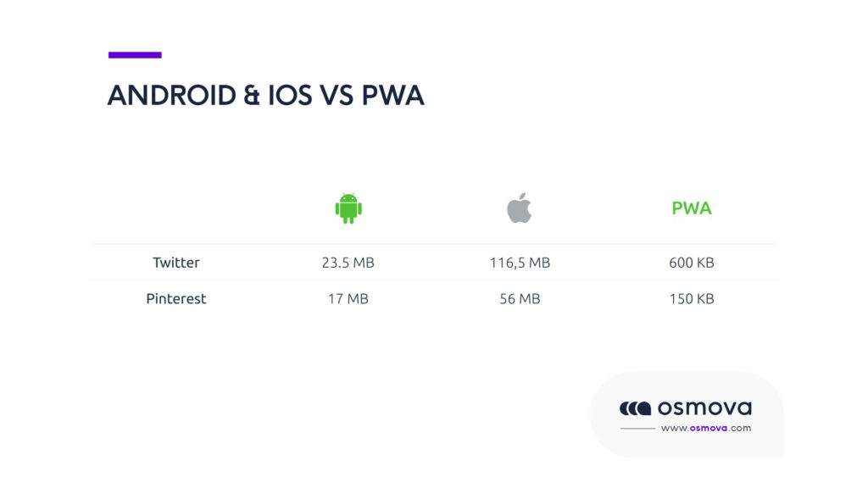868x488 pixels.
Task: Select the green PWA column header
Action: 691,208
